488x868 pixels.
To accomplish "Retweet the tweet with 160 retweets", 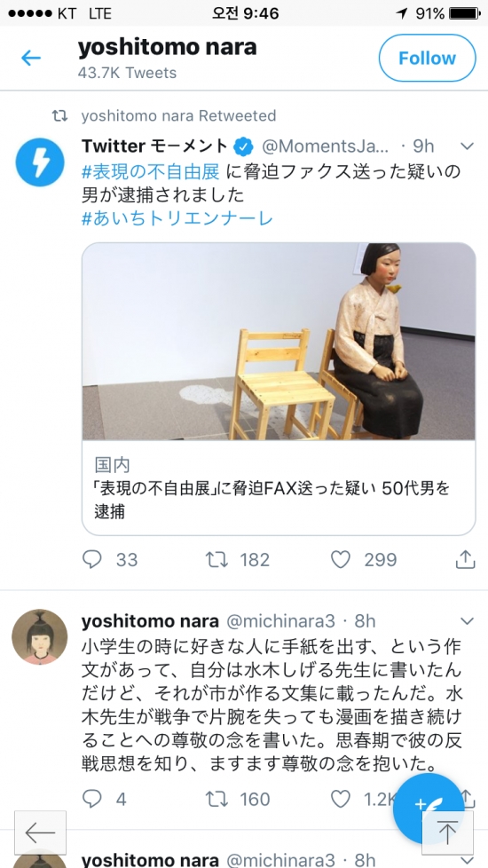I will [x=216, y=799].
